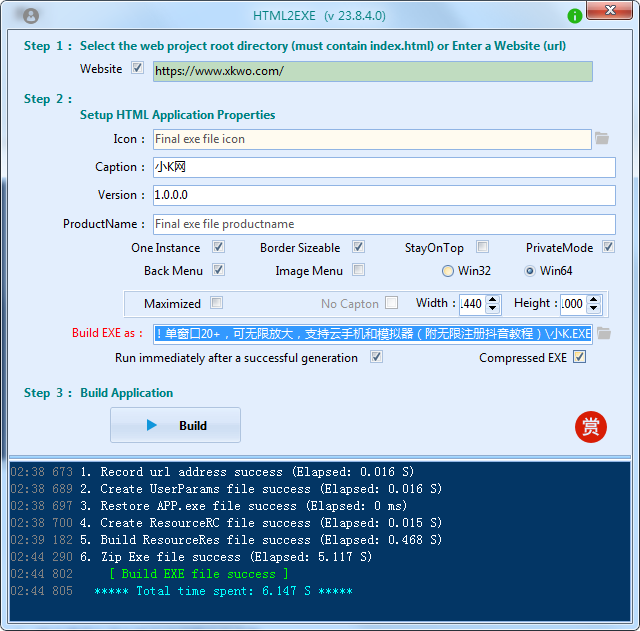This screenshot has height=631, width=640.
Task: Toggle the Compressed EXE checkbox
Action: click(579, 357)
